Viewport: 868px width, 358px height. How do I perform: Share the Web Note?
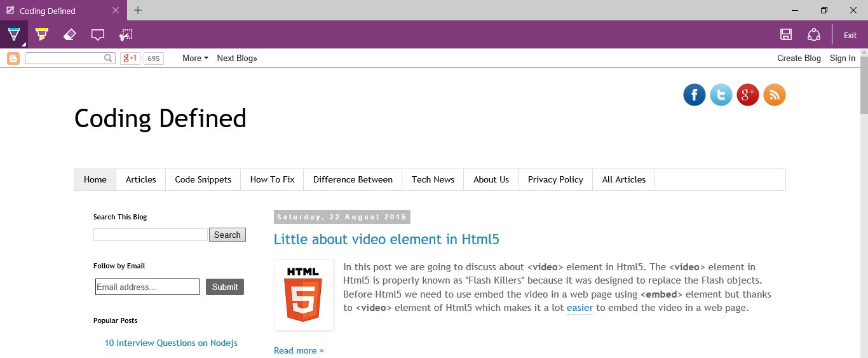pos(814,35)
